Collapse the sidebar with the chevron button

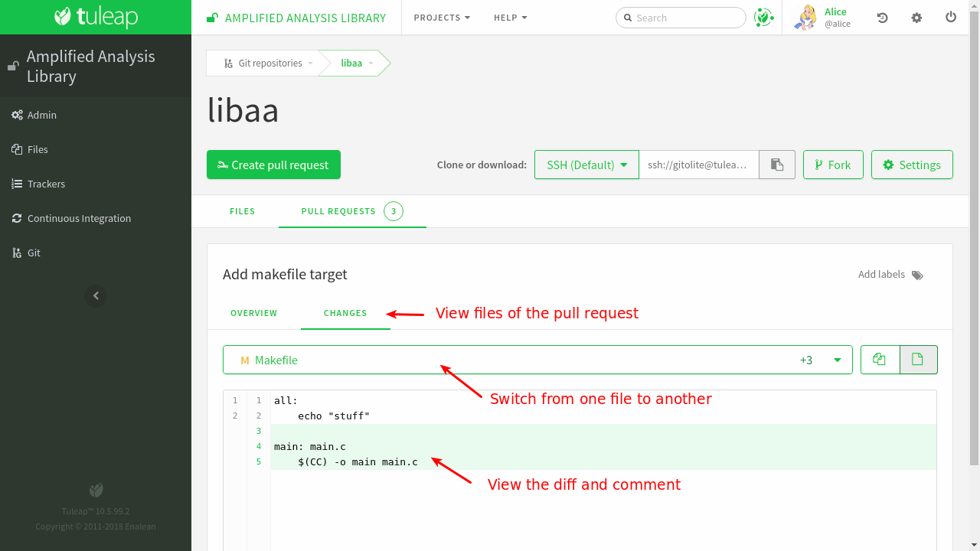click(96, 295)
